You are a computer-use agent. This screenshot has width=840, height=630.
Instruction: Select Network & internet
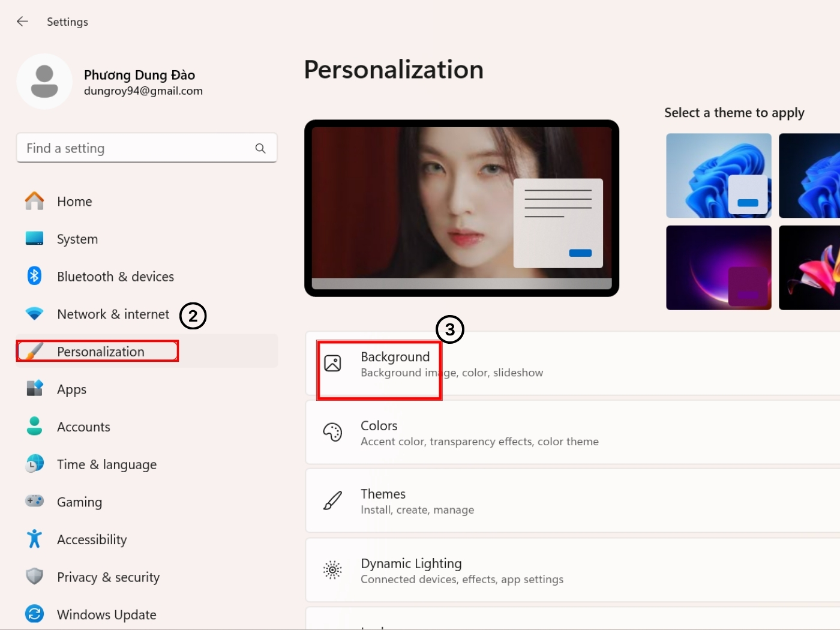pyautogui.click(x=147, y=314)
